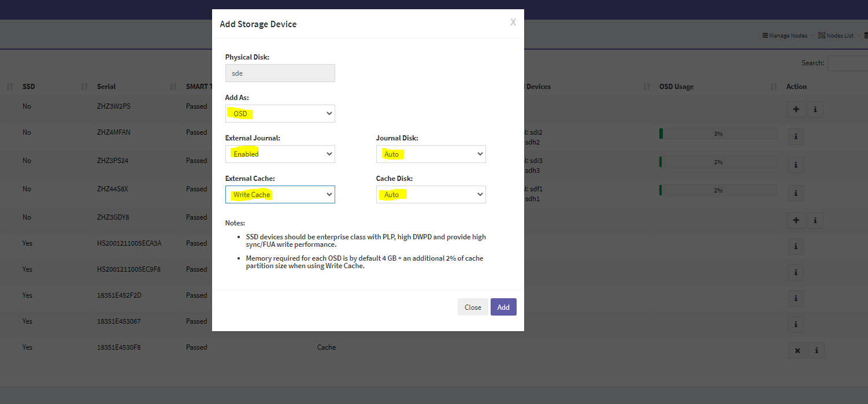
Task: Expand the Journal Disk dropdown
Action: coord(431,154)
